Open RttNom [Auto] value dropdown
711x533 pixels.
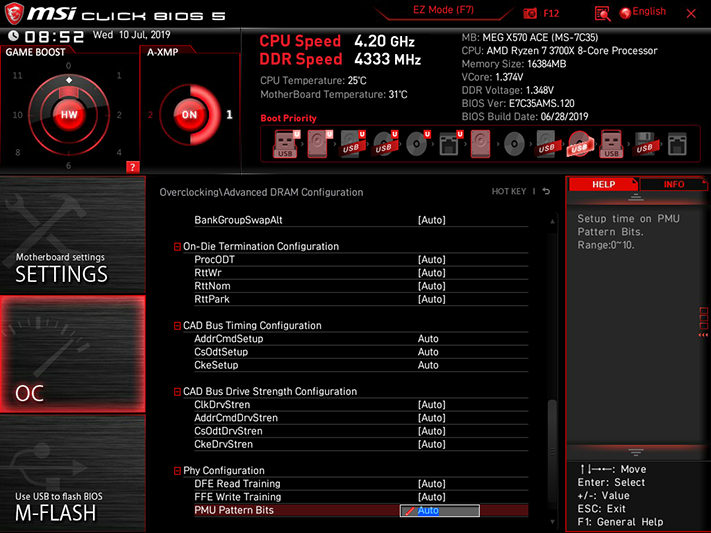point(431,286)
